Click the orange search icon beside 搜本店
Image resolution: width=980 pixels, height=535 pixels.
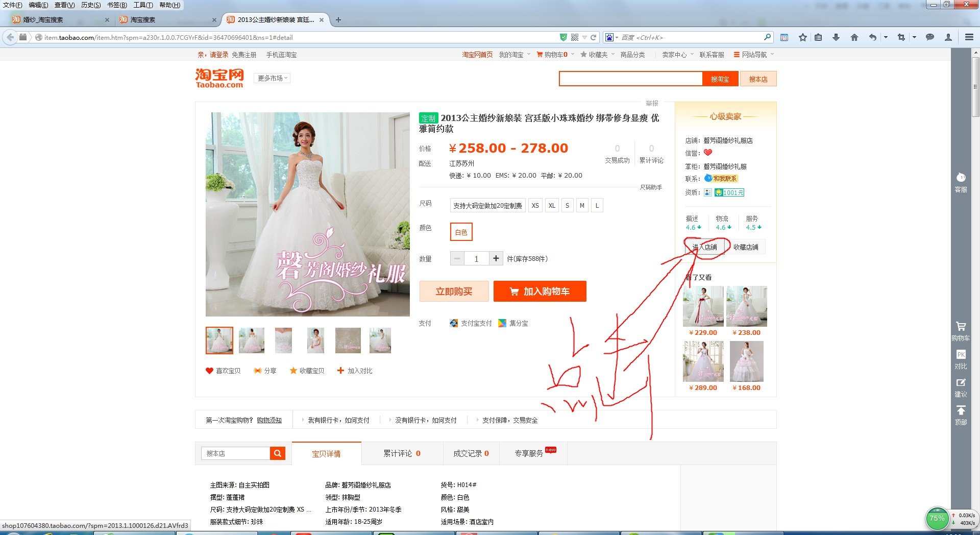pos(277,453)
